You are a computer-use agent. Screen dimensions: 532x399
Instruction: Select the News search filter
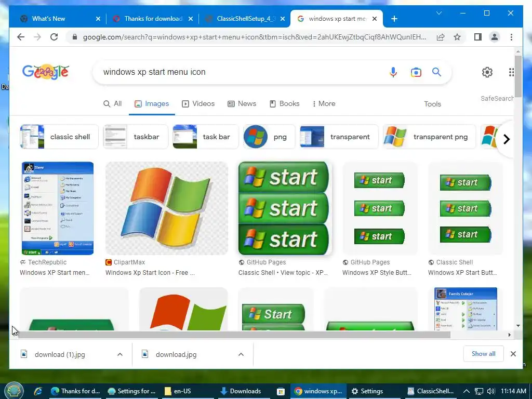(x=242, y=104)
